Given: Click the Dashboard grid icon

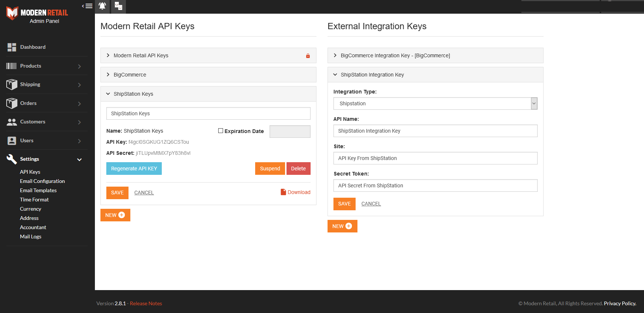Looking at the screenshot, I should coord(12,47).
